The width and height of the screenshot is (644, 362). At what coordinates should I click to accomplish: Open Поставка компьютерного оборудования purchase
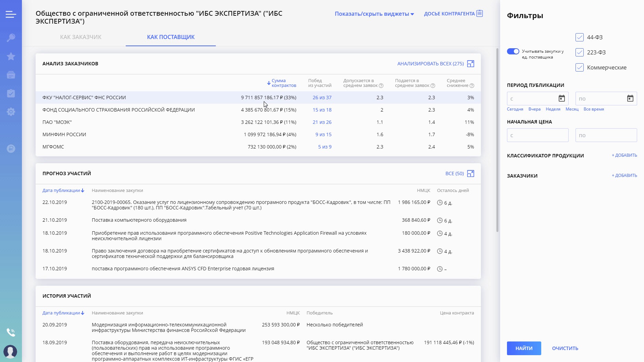tap(139, 220)
